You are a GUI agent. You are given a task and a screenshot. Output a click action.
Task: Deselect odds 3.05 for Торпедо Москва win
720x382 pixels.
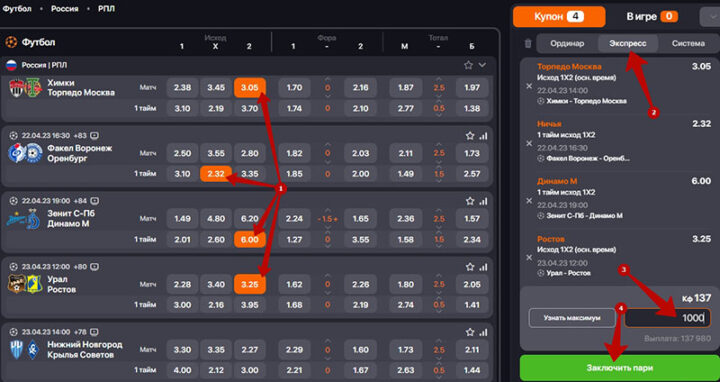(x=249, y=88)
